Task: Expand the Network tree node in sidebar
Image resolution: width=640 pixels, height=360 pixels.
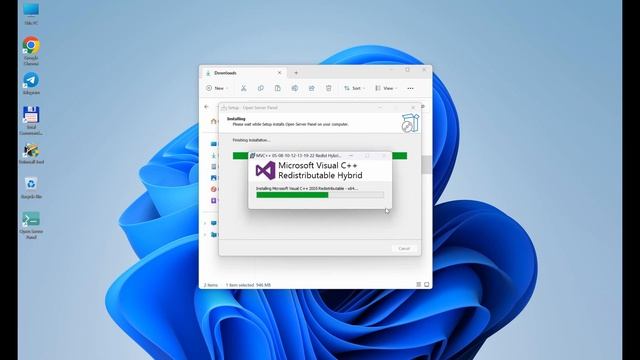Action: 205,235
